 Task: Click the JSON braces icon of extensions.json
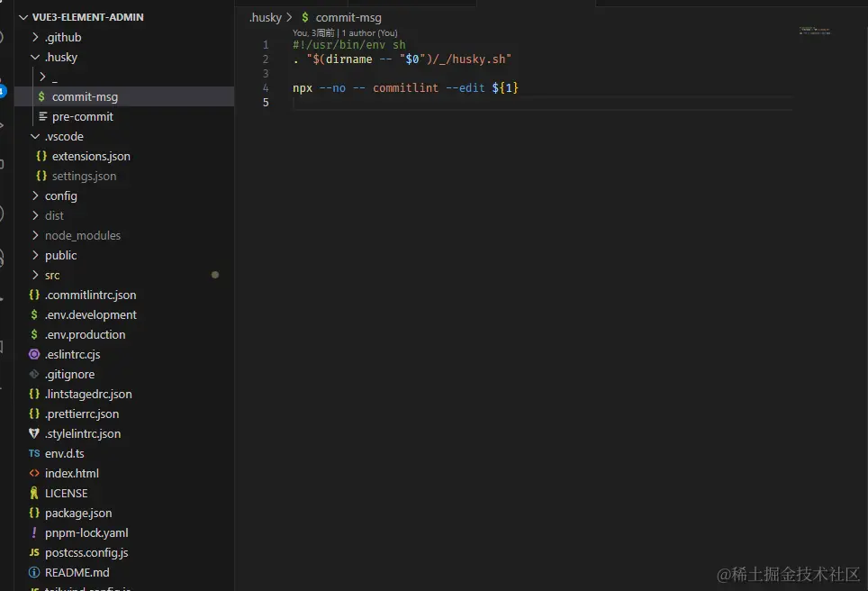coord(41,156)
